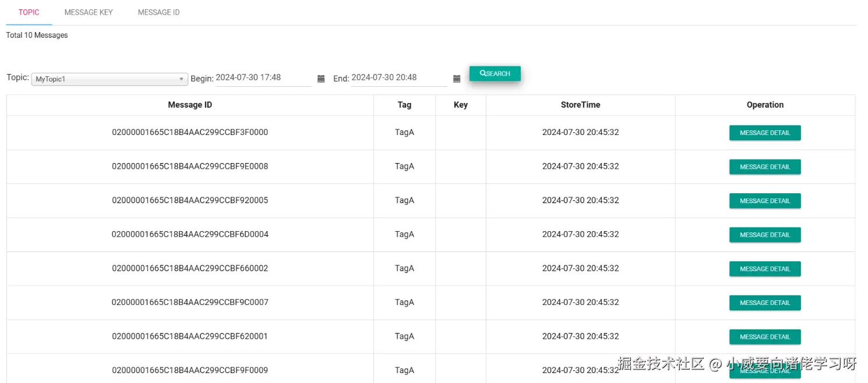Show message detail for ID ending BF920005
868x383 pixels.
tap(765, 201)
